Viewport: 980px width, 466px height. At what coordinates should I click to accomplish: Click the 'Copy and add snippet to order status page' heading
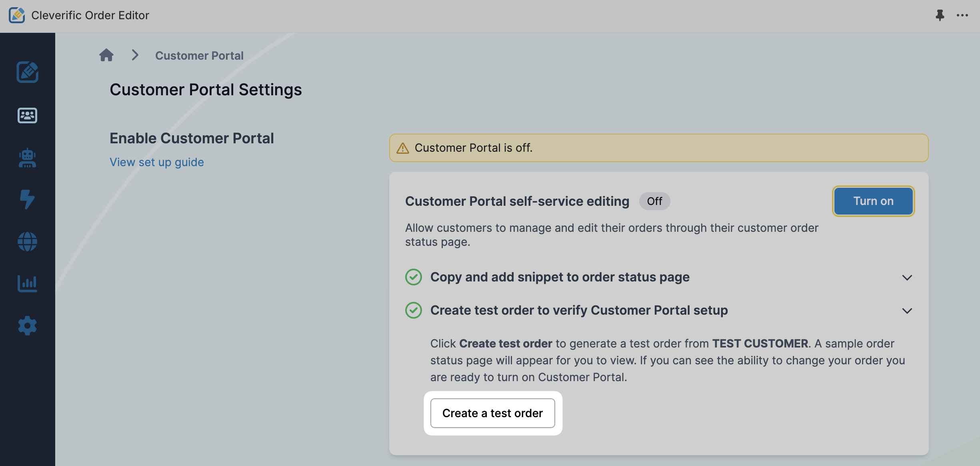pyautogui.click(x=560, y=277)
